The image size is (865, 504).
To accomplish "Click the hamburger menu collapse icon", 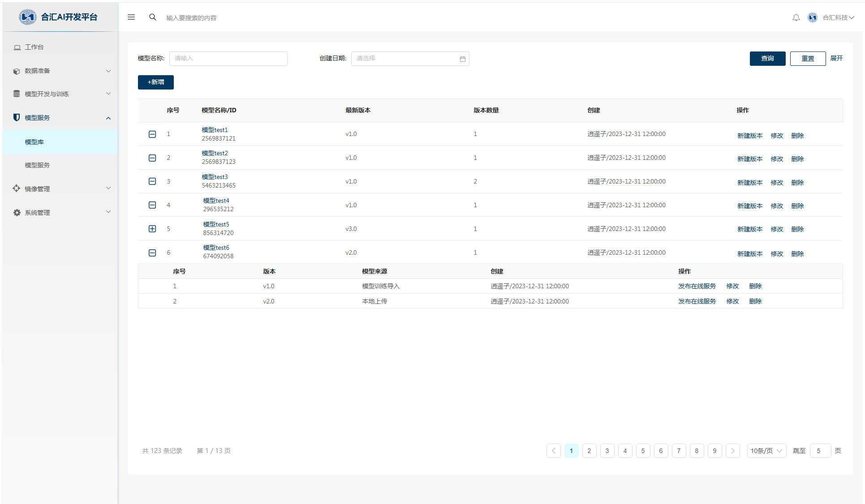I will (131, 17).
